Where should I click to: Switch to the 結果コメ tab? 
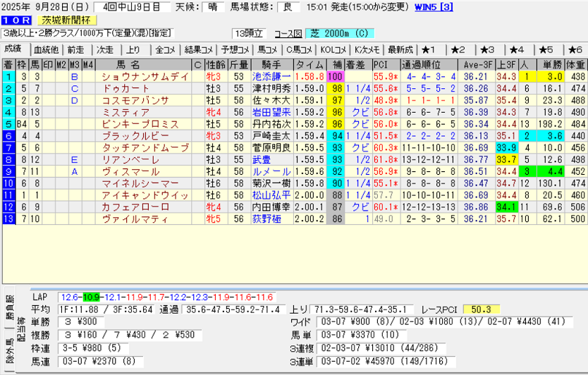[x=198, y=49]
